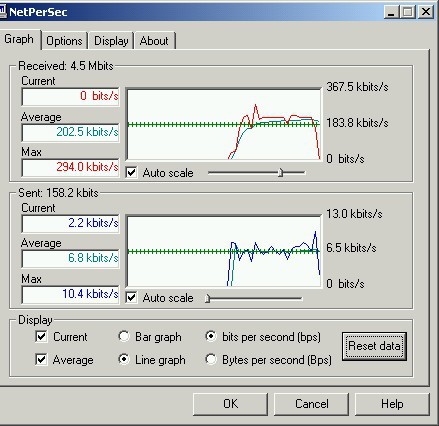Click the Sent Current 2.2 kbits/s field
Viewport: 439px width, 426px height.
point(70,223)
